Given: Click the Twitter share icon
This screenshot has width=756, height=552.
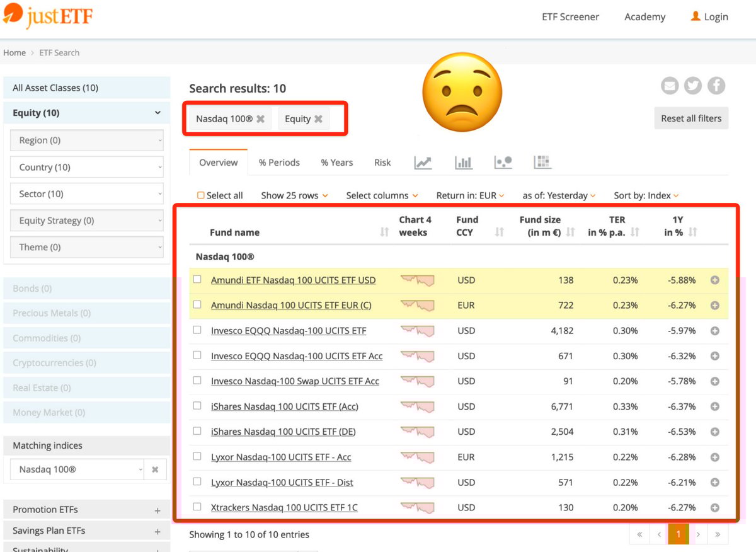Looking at the screenshot, I should (693, 86).
